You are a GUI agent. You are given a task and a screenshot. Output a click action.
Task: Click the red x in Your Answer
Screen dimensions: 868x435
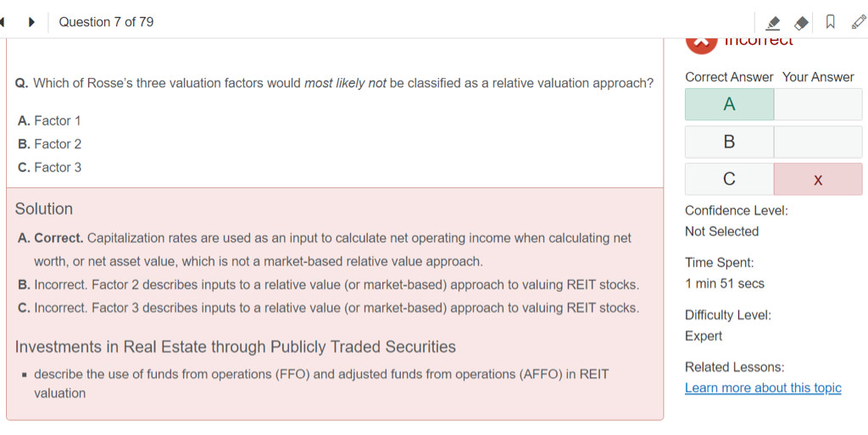tap(817, 180)
